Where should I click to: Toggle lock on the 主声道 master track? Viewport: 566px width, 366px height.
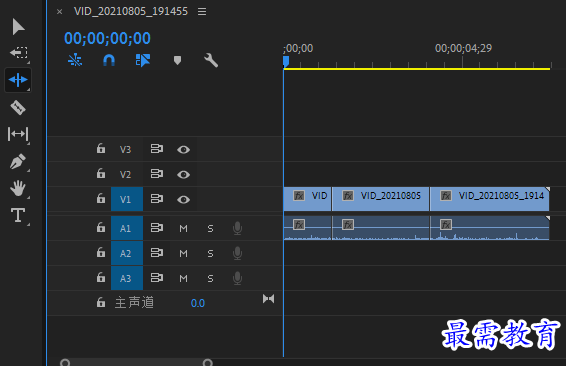pyautogui.click(x=101, y=302)
